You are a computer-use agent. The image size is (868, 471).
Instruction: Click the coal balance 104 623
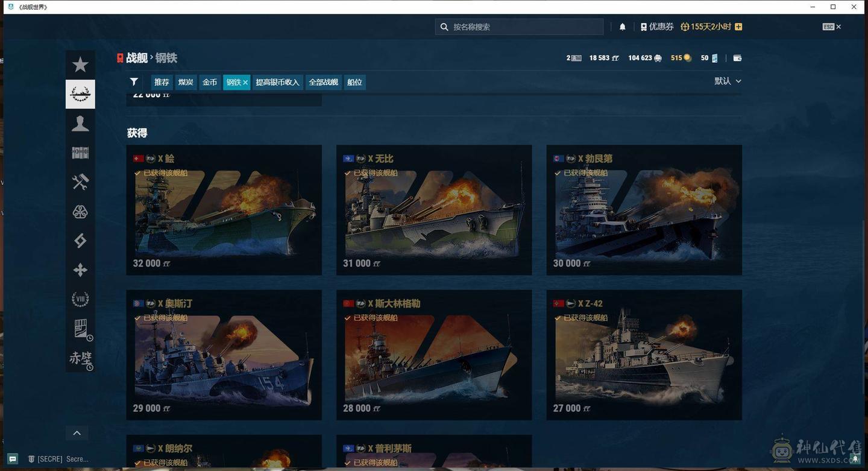click(644, 58)
